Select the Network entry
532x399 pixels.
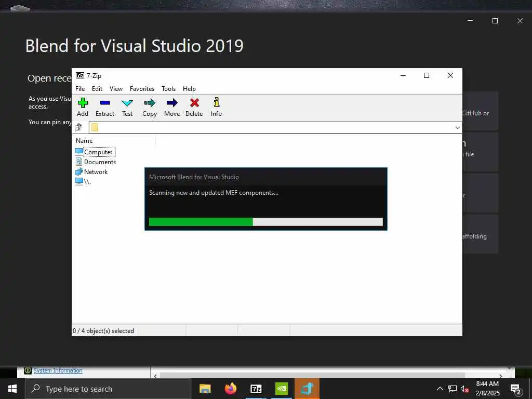[91, 171]
